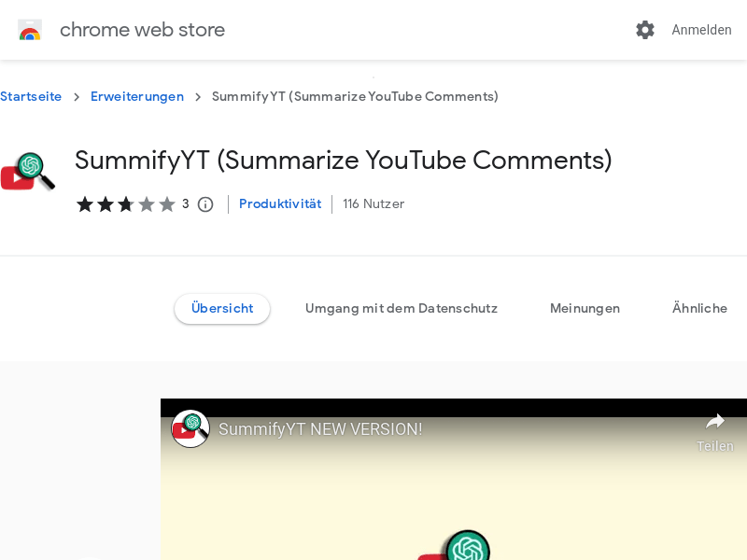The image size is (747, 560).
Task: Click the video channel avatar icon
Action: 190,428
